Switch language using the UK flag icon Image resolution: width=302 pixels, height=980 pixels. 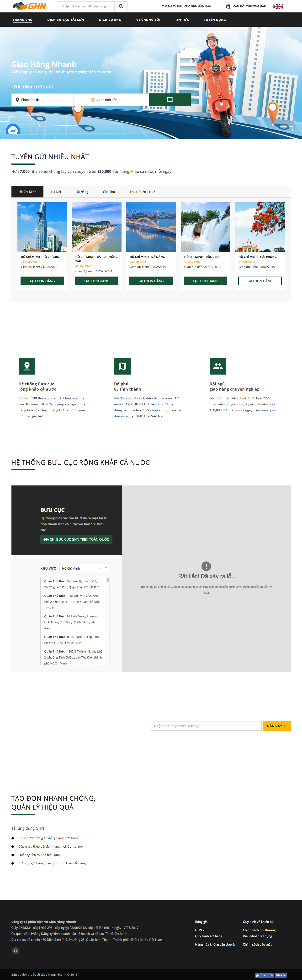click(x=278, y=6)
